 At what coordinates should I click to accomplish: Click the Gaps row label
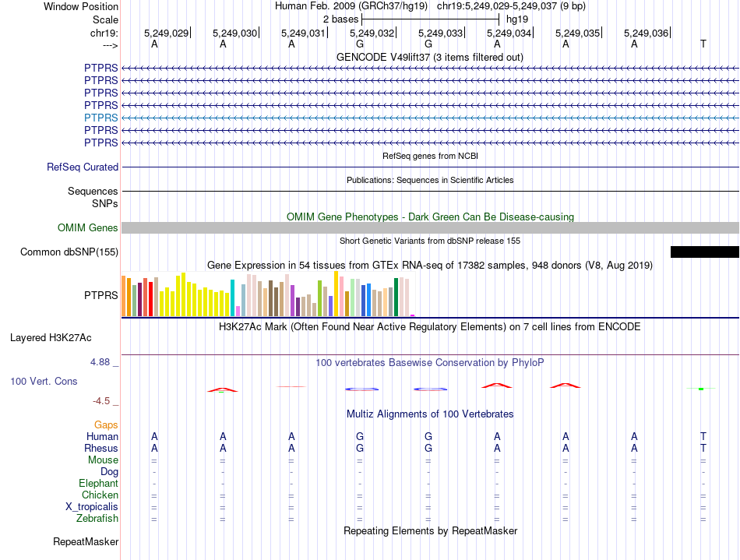(x=106, y=425)
